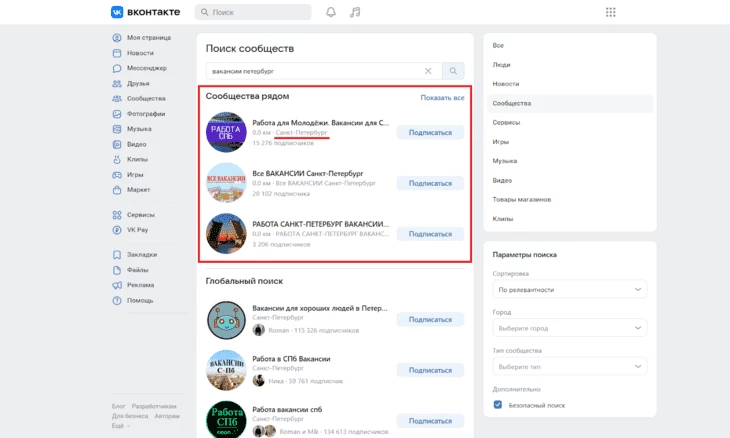Viewport: 730px width, 438px height.
Task: Run community search with magnifier button
Action: pyautogui.click(x=453, y=71)
